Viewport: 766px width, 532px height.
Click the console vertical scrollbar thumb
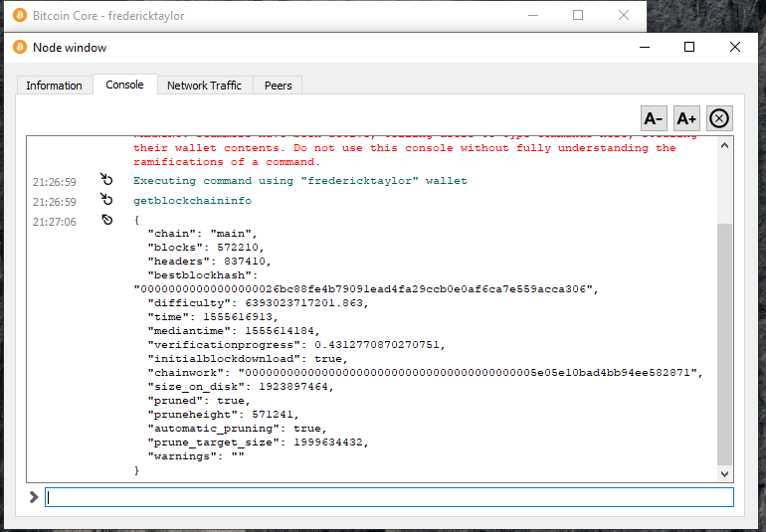(x=725, y=344)
